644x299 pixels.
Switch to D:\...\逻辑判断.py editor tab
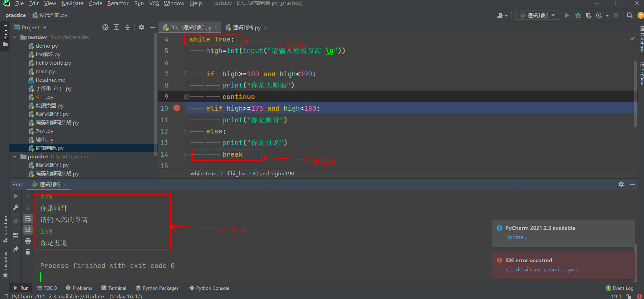(191, 27)
